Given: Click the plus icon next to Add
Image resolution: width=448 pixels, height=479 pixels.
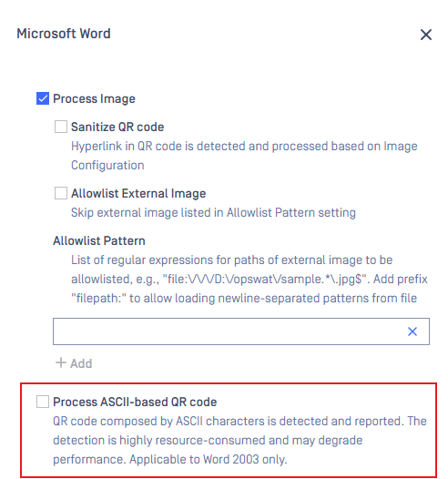Looking at the screenshot, I should 60,362.
